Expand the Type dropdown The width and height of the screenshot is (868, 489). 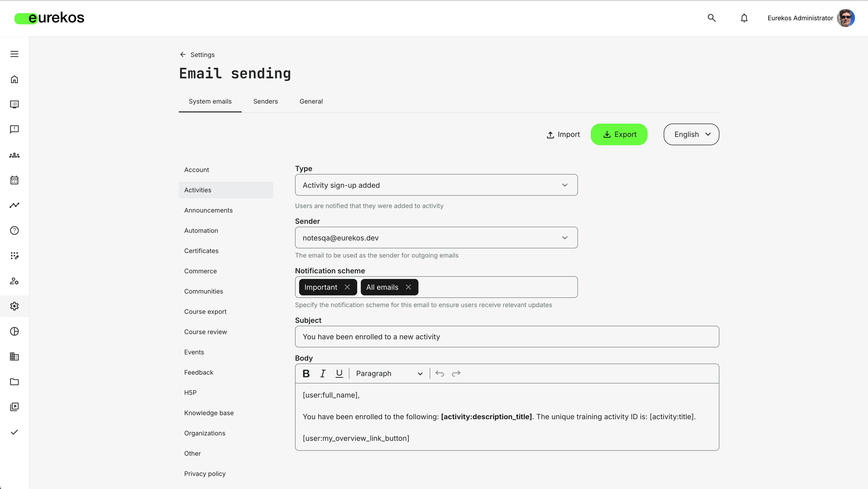coord(436,185)
